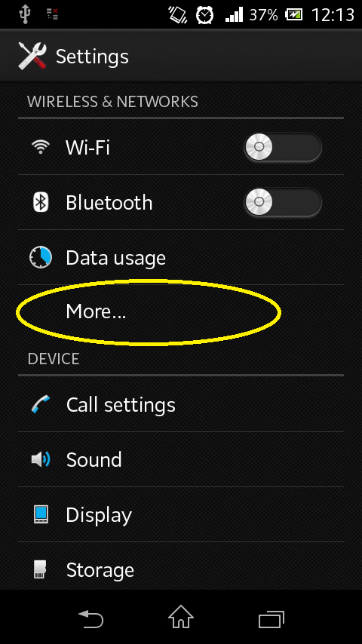Tap the Data usage pie chart icon
Viewport: 362px width, 644px height.
pyautogui.click(x=41, y=257)
